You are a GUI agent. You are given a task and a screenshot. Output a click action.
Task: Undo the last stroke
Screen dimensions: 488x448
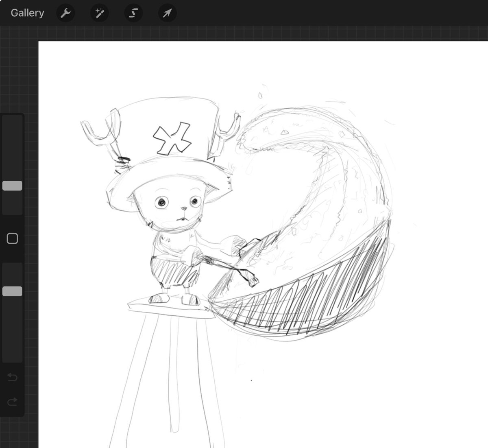pos(12,378)
